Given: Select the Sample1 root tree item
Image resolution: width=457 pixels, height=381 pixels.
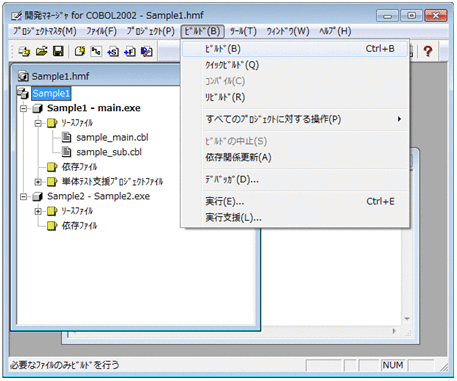Looking at the screenshot, I should (51, 93).
